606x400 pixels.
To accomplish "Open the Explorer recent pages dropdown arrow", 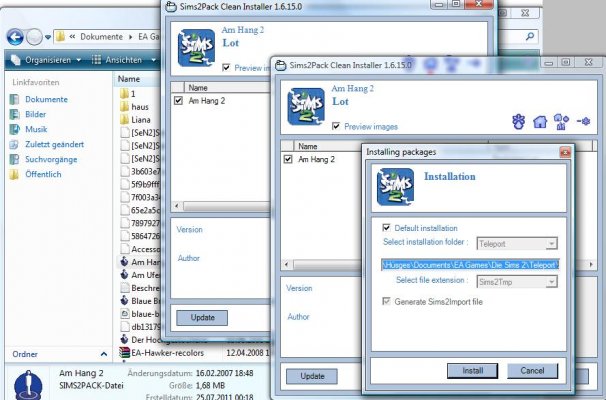I will pyautogui.click(x=48, y=37).
